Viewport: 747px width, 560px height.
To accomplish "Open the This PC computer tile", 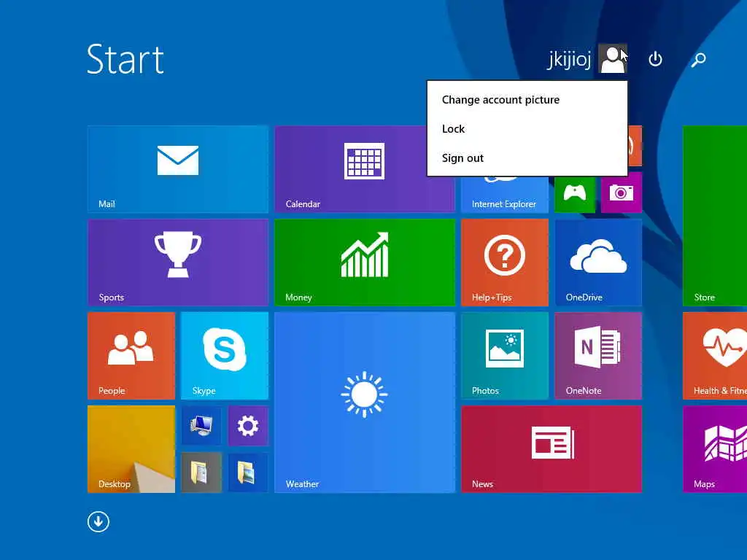I will 201,426.
